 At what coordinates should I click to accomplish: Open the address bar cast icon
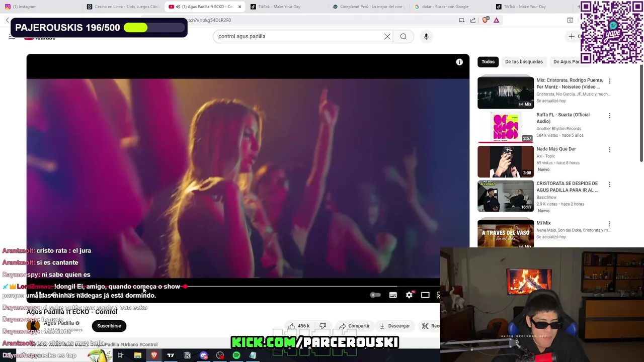pyautogui.click(x=461, y=20)
